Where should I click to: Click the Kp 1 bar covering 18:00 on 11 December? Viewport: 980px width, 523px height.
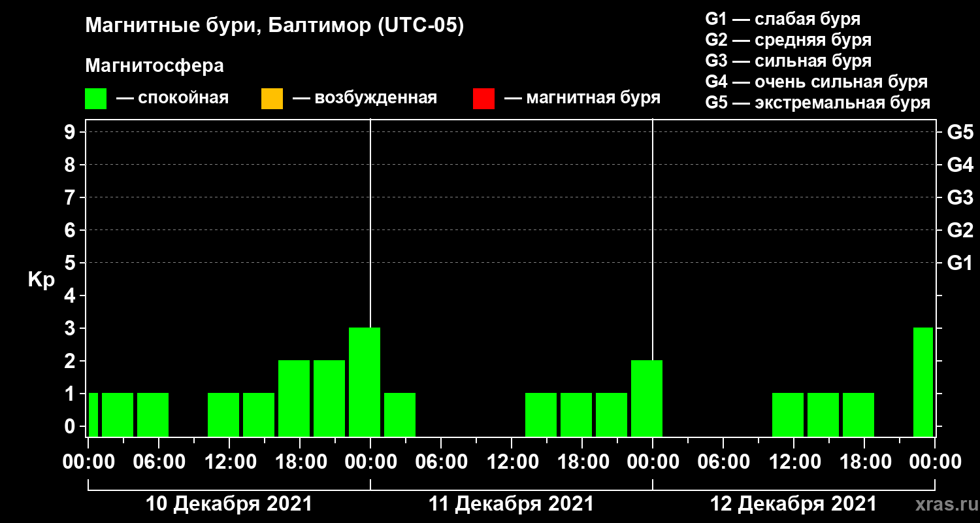(576, 414)
